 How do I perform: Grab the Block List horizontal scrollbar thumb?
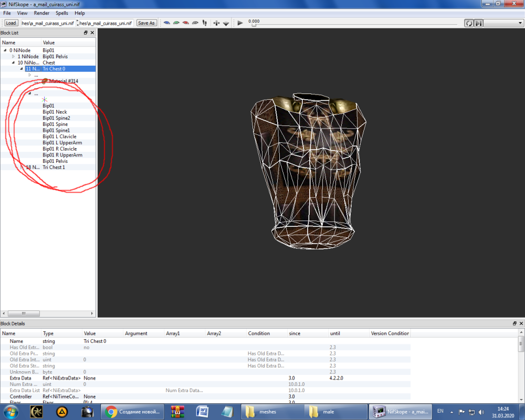point(24,313)
